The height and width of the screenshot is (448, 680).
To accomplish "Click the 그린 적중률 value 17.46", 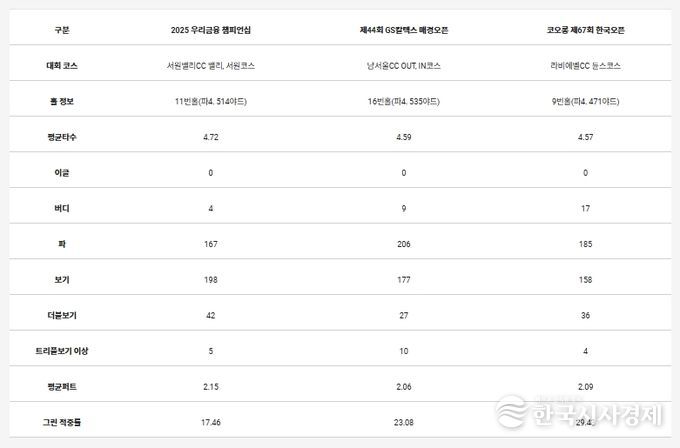I will pyautogui.click(x=210, y=422).
